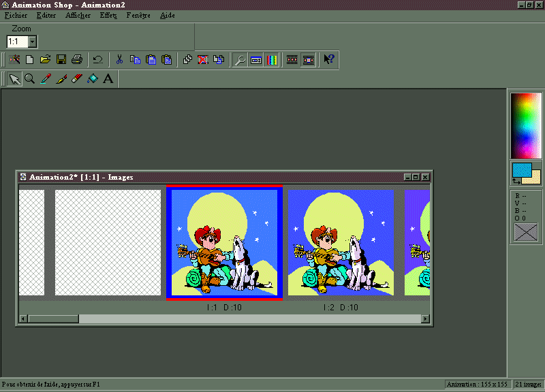This screenshot has height=392, width=545.
Task: Toggle the magnifier button in the main toolbar
Action: click(x=240, y=60)
